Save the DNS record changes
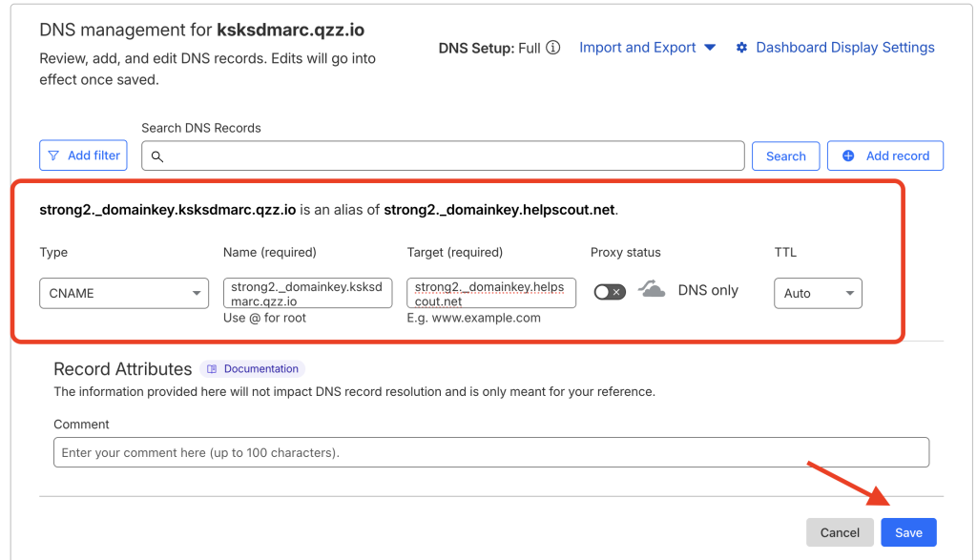The height and width of the screenshot is (560, 977). point(908,532)
